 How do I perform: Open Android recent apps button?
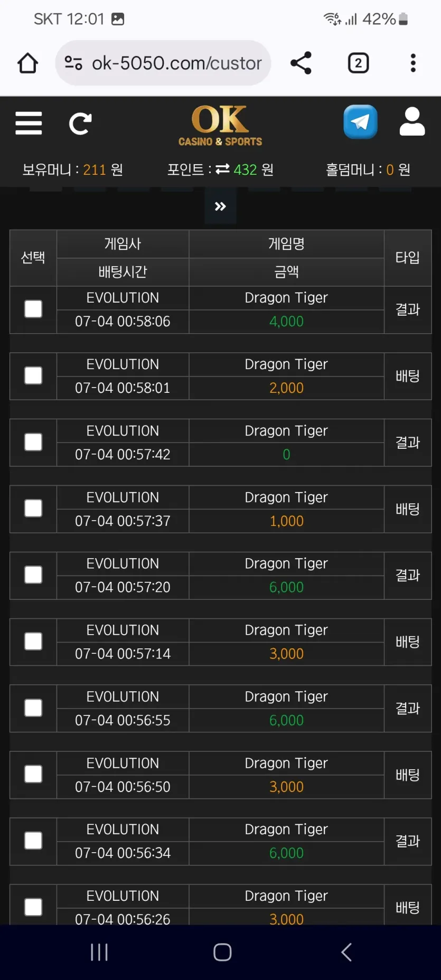99,952
